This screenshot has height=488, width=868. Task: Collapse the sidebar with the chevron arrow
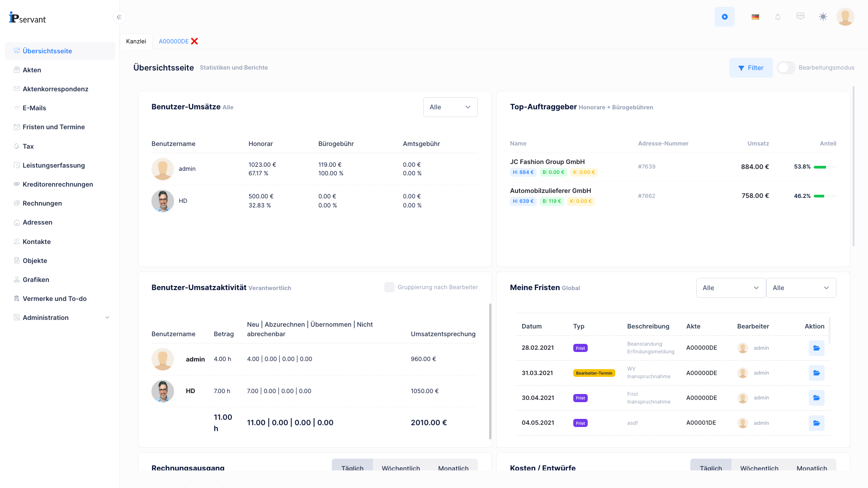point(119,17)
